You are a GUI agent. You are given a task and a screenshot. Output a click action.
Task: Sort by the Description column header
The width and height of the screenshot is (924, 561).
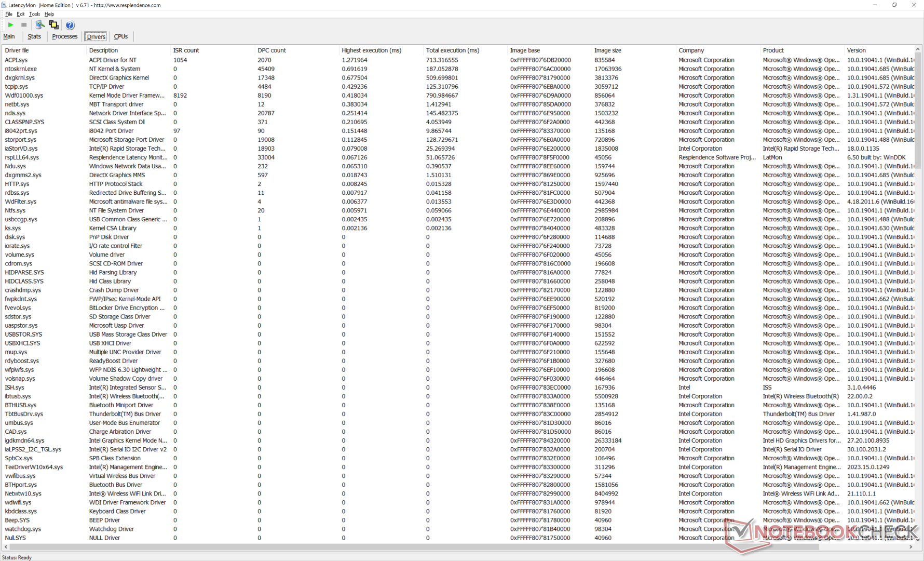[128, 50]
